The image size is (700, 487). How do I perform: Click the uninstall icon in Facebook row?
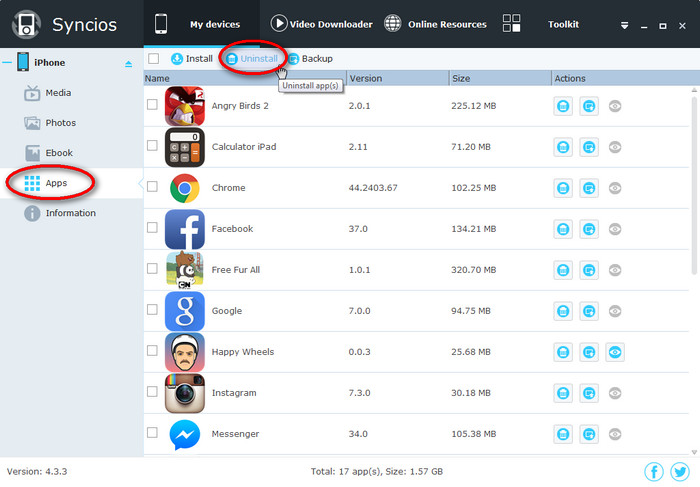[x=563, y=229]
